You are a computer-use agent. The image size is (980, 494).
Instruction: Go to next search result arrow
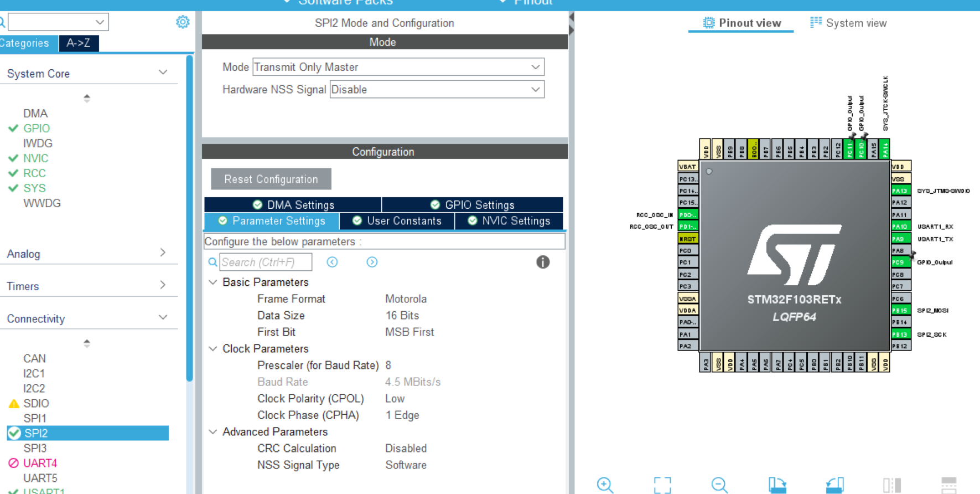[372, 262]
